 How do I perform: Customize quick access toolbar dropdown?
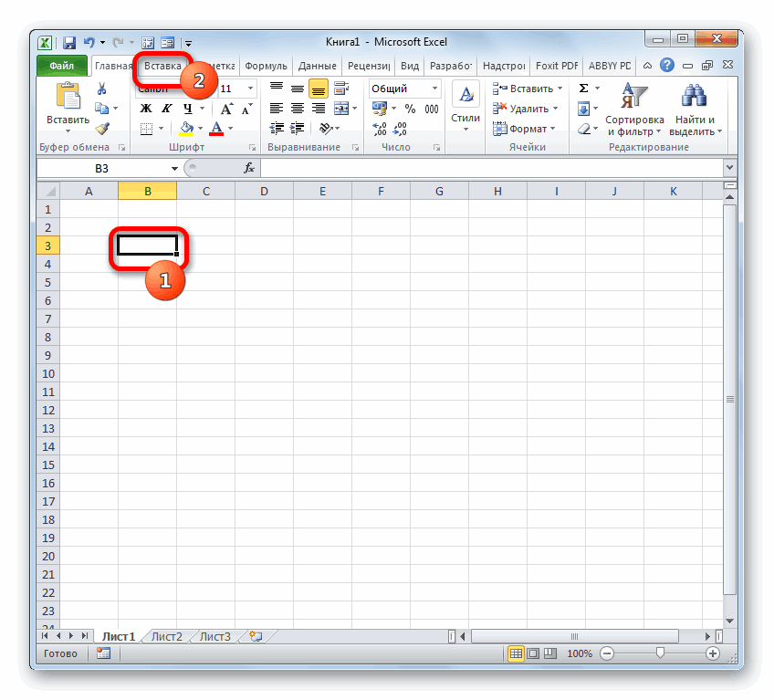pyautogui.click(x=189, y=44)
